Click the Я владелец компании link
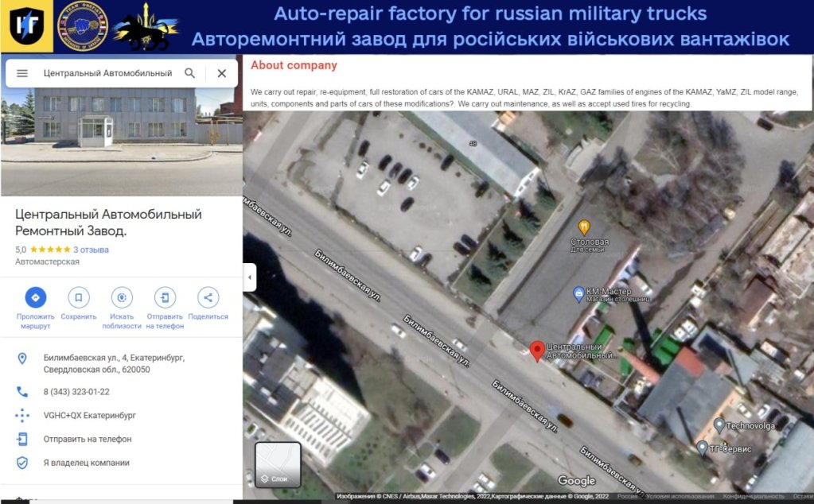 [86, 463]
